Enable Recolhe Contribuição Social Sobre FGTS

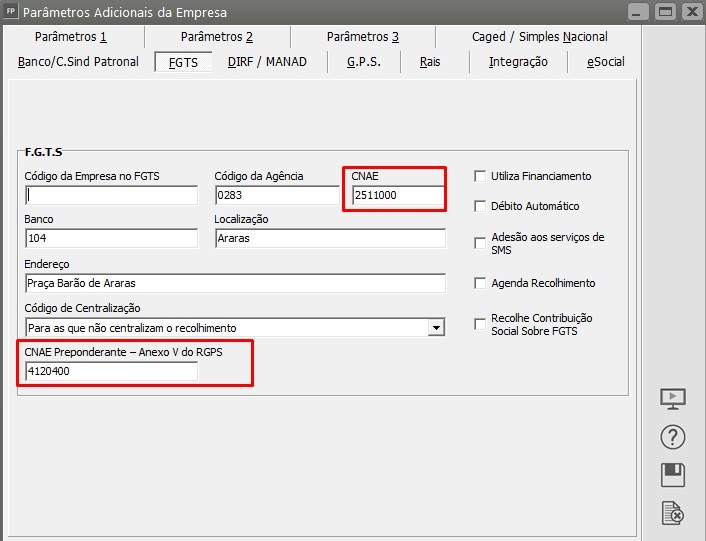(480, 323)
